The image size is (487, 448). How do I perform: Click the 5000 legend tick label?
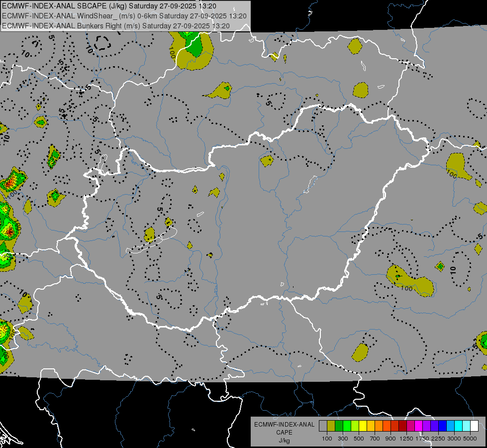pos(470,439)
